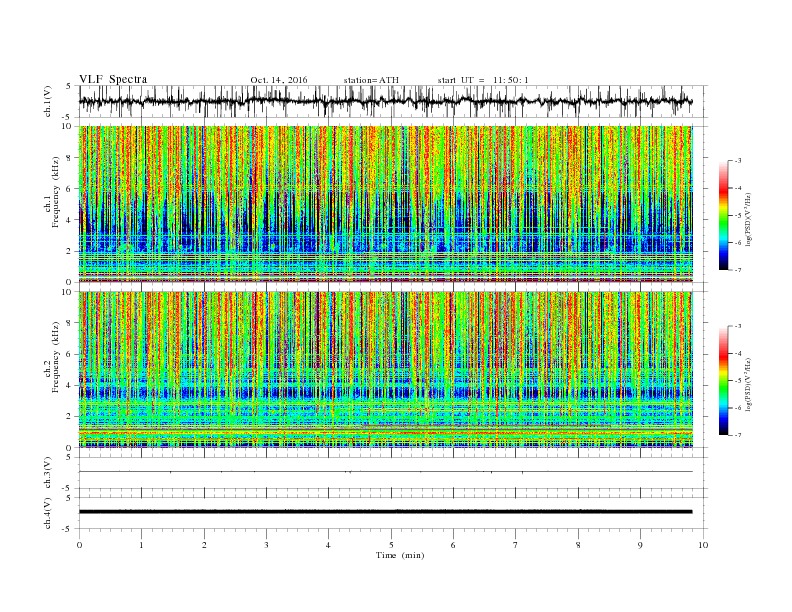Screen dimensions: 792x612
Task: Click the time axis tick label 9
Action: click(x=640, y=545)
